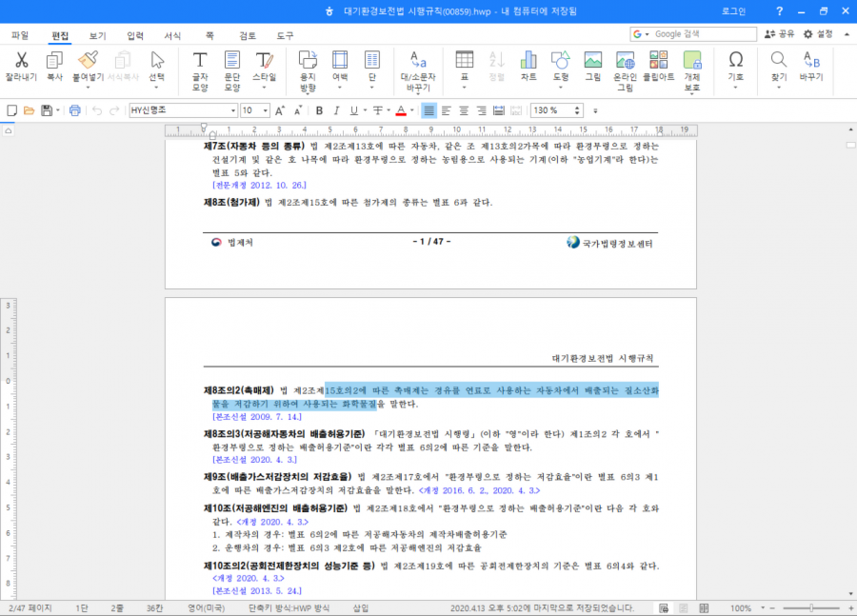Screen dimensions: 857x616
Task: Collapse the ribbon with top-right chevron
Action: tap(847, 34)
